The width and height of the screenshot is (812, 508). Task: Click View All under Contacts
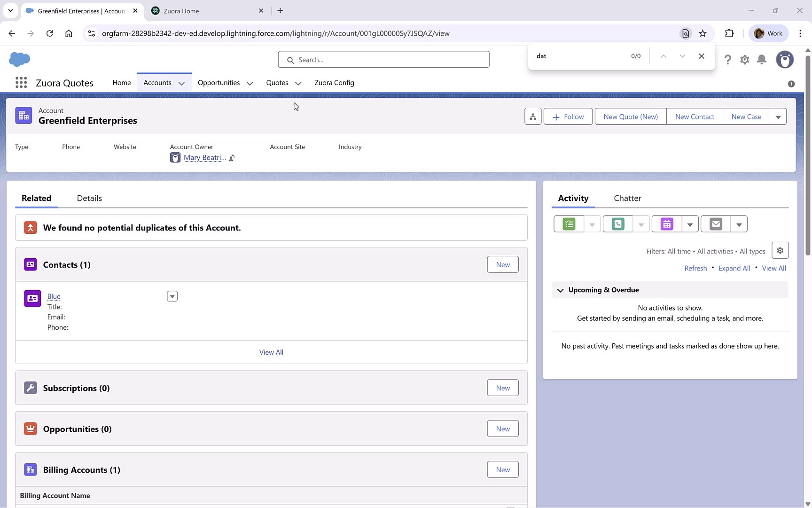point(271,352)
